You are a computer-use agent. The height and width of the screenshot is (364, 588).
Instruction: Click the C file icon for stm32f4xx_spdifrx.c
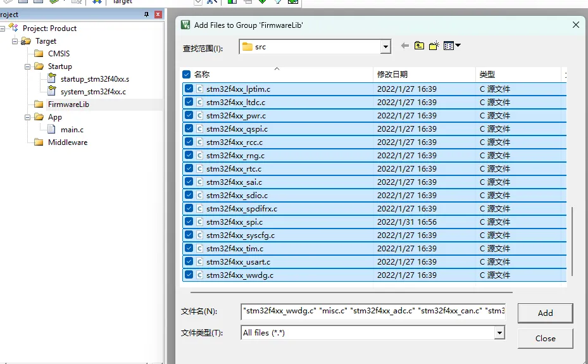click(200, 208)
